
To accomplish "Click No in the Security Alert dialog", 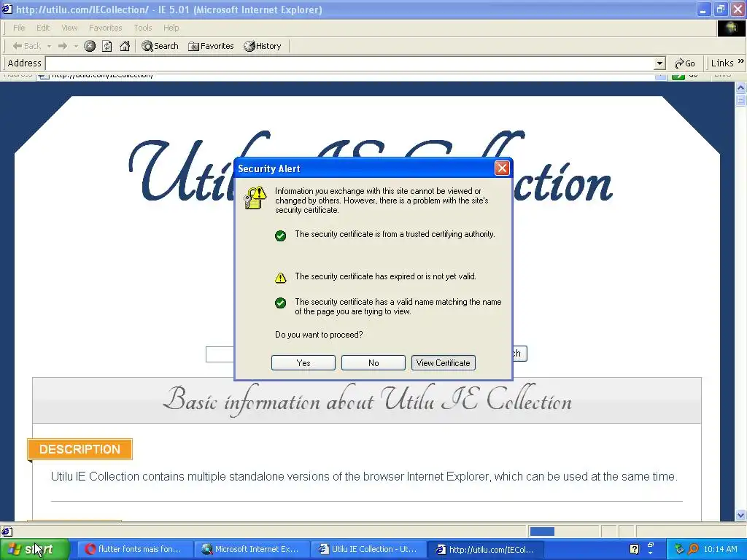I will (x=373, y=363).
